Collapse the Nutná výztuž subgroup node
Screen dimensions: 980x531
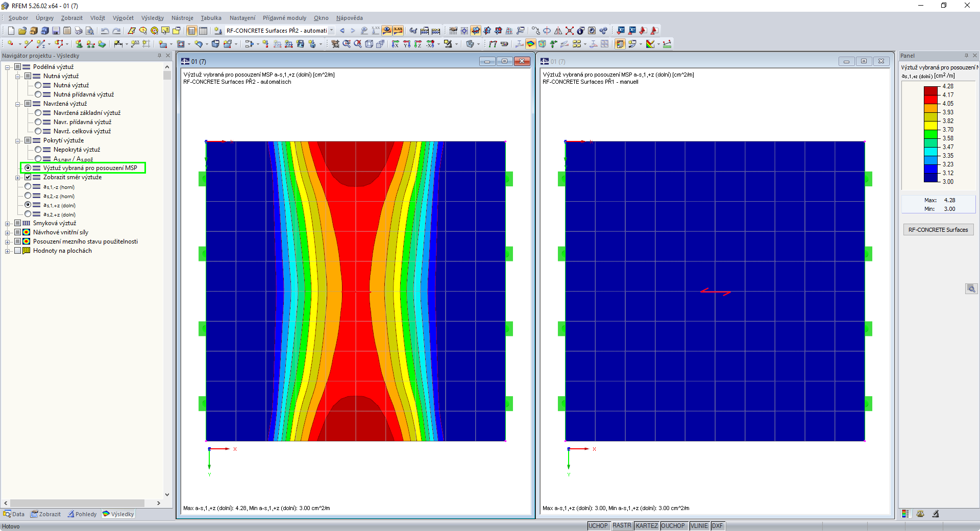tap(18, 77)
